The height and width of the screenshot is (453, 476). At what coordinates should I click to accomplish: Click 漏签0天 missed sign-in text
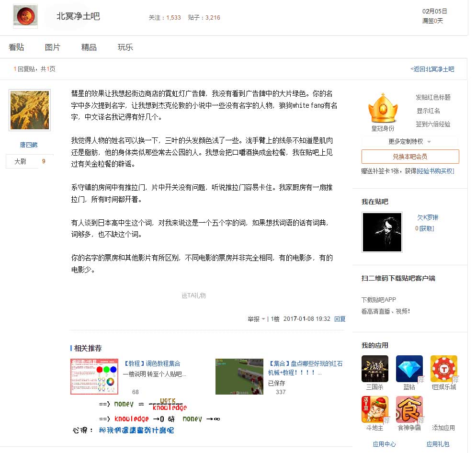pyautogui.click(x=432, y=21)
